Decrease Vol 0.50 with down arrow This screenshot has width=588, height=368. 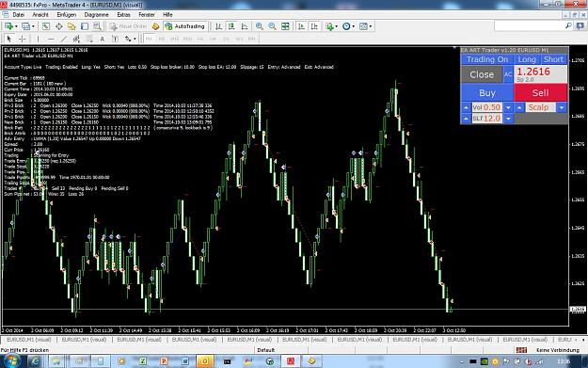[x=508, y=107]
